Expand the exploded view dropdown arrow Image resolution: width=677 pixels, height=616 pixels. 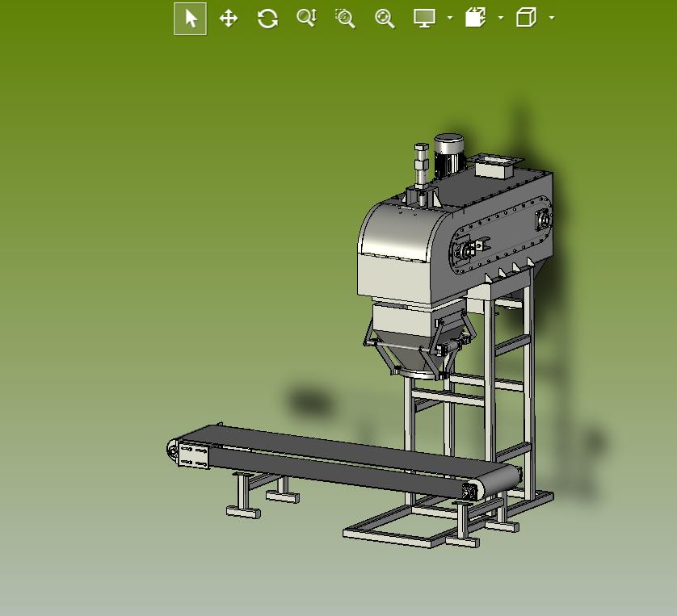(x=501, y=18)
